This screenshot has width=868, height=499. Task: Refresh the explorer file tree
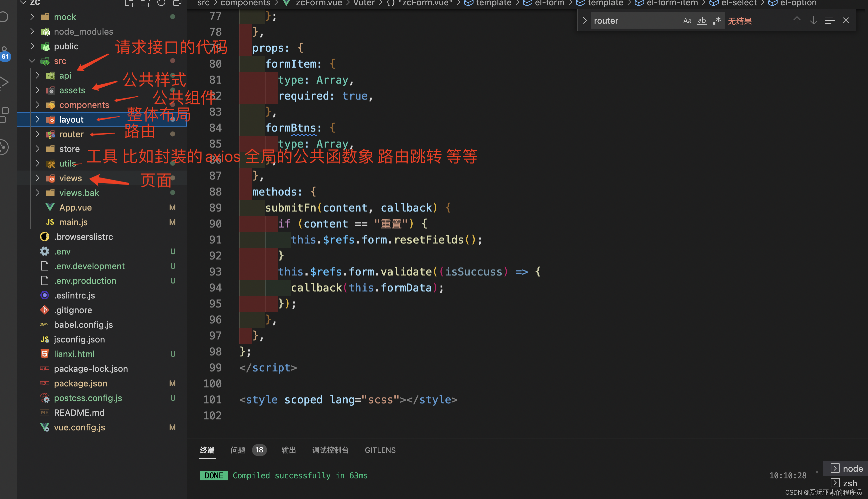click(161, 3)
